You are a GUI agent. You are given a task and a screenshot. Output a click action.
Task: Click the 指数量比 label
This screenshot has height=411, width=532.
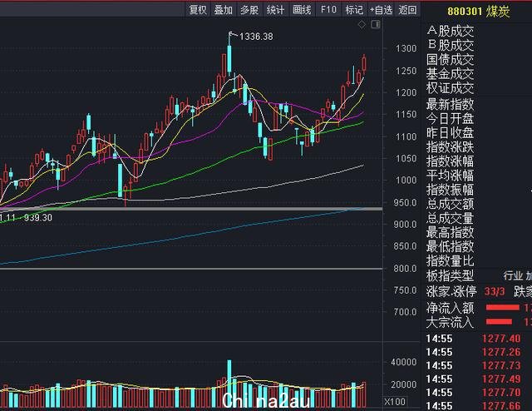point(451,260)
